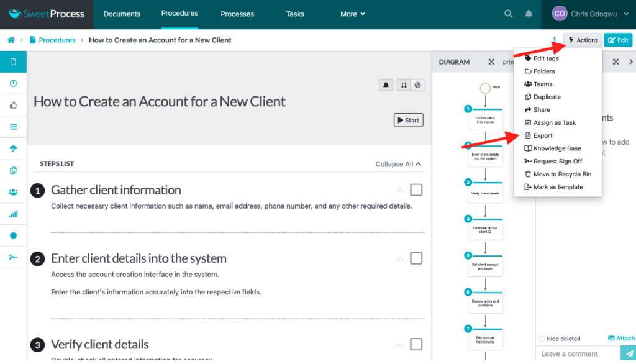The height and width of the screenshot is (364, 636).
Task: Go to the Tasks tab
Action: [x=295, y=14]
